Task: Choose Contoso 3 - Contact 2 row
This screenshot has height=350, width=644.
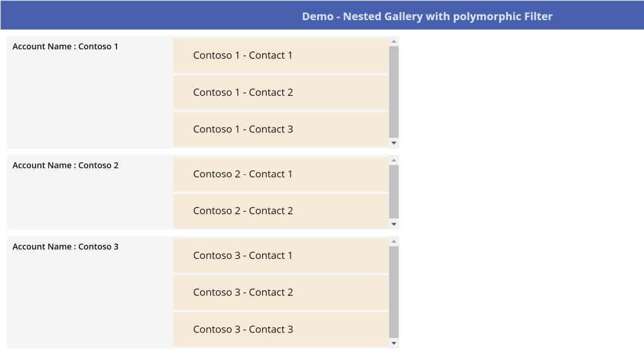Action: tap(280, 293)
